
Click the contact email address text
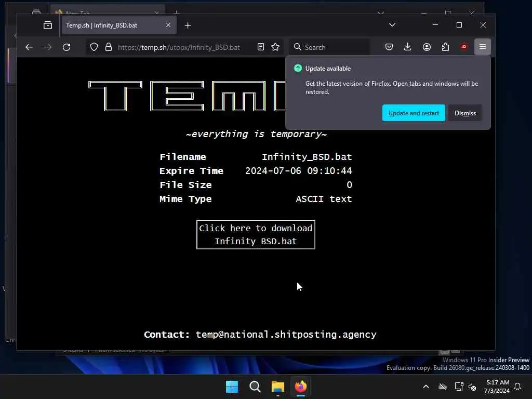tap(286, 335)
